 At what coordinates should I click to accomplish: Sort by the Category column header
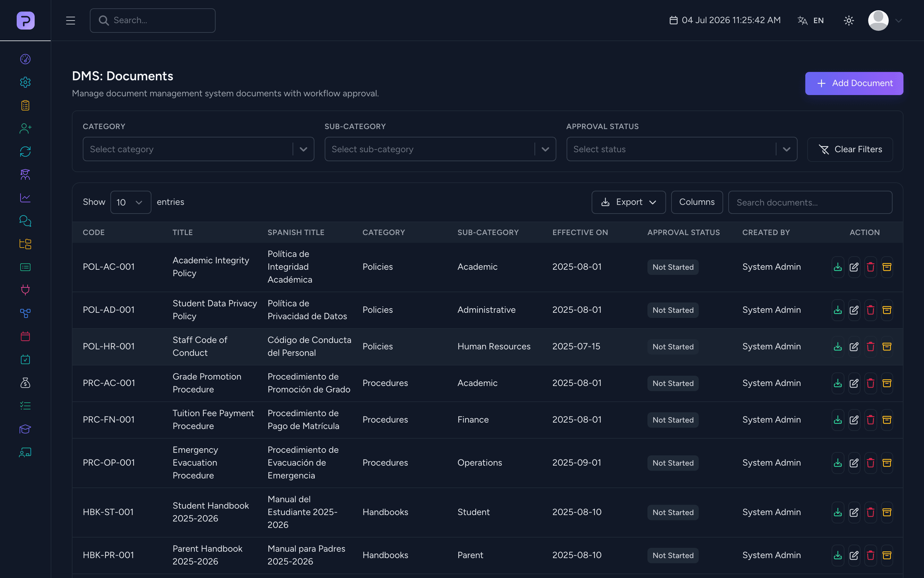click(383, 232)
